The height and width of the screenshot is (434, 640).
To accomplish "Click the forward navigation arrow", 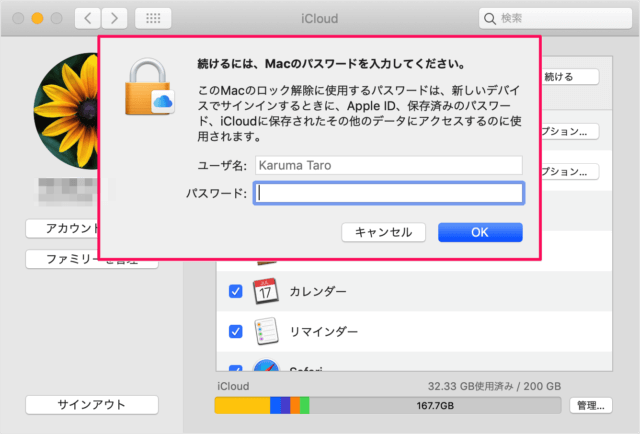I will tap(114, 18).
